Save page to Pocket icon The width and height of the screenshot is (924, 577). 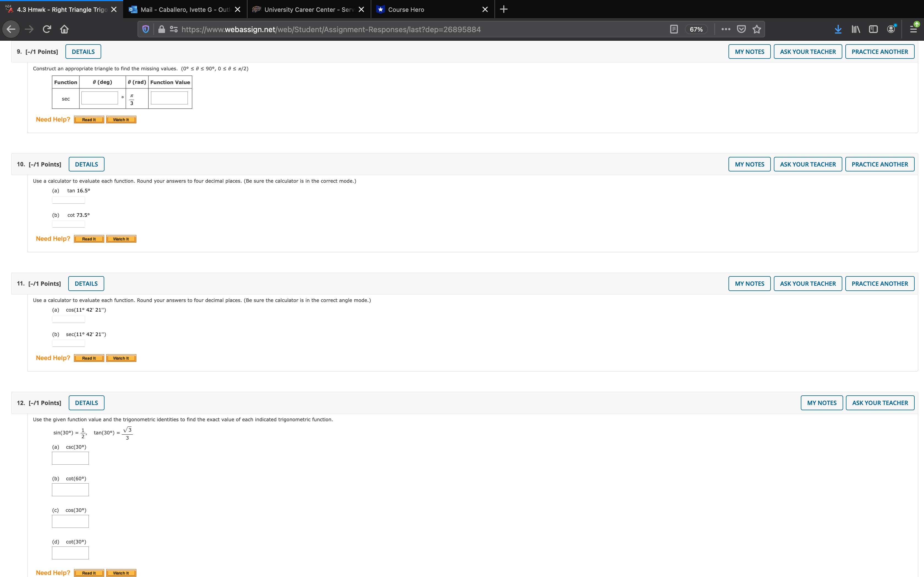pyautogui.click(x=741, y=29)
